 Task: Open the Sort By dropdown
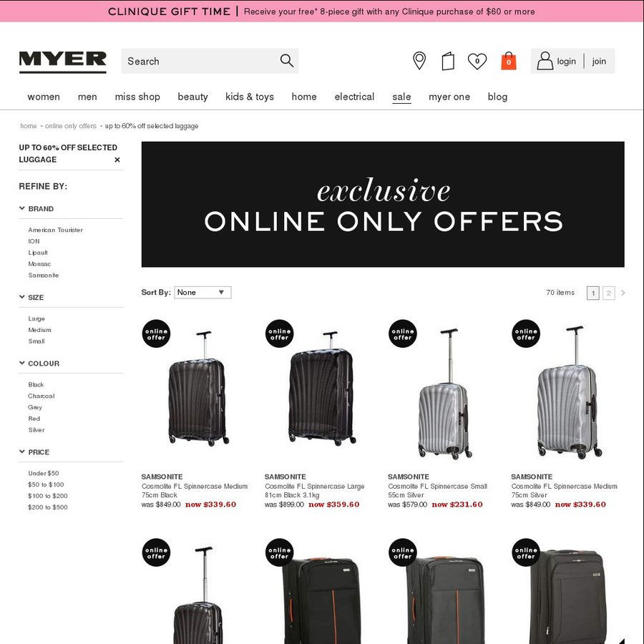(x=203, y=293)
